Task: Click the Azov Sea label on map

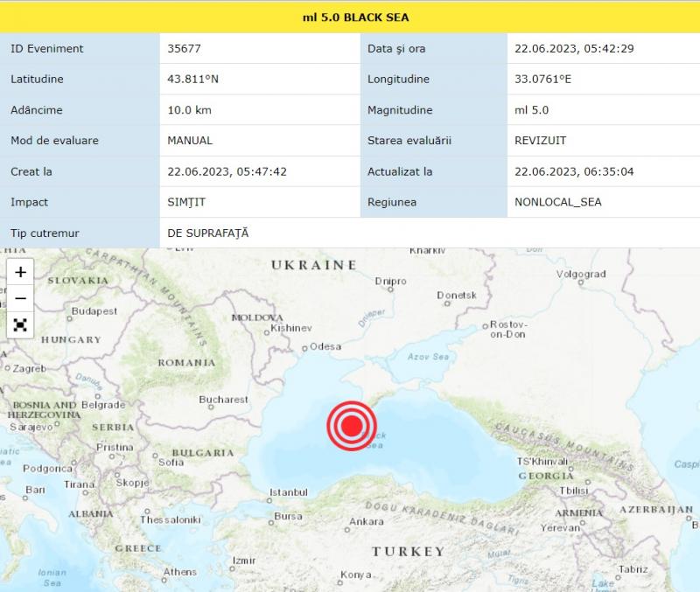Action: (x=428, y=357)
